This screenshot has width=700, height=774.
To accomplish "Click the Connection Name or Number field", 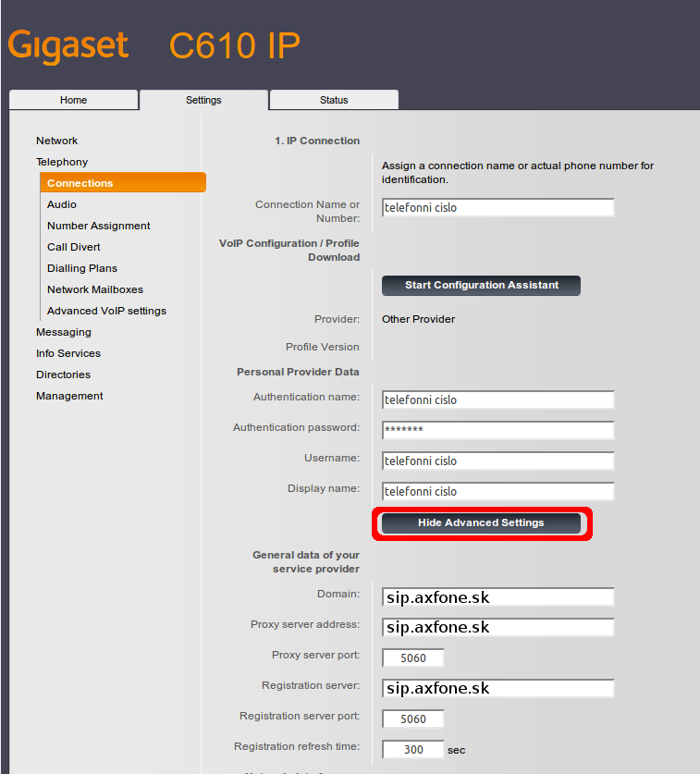I will pos(497,208).
